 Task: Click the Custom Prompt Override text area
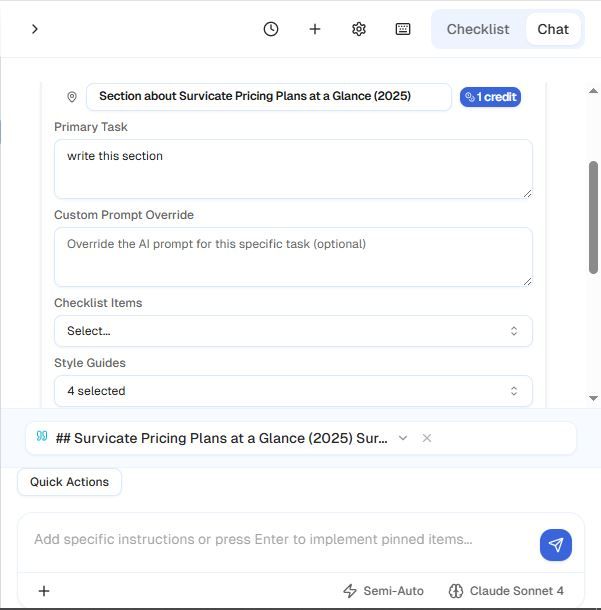coord(293,257)
